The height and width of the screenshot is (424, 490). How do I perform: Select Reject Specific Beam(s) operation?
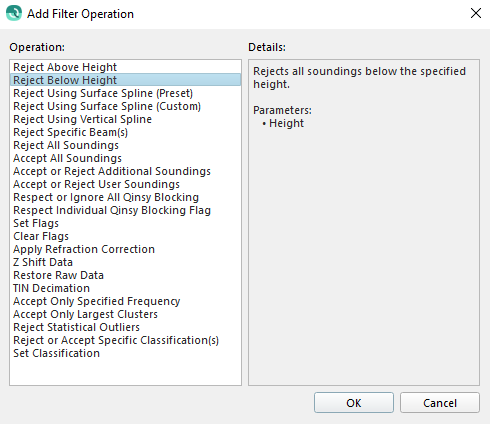click(x=125, y=132)
